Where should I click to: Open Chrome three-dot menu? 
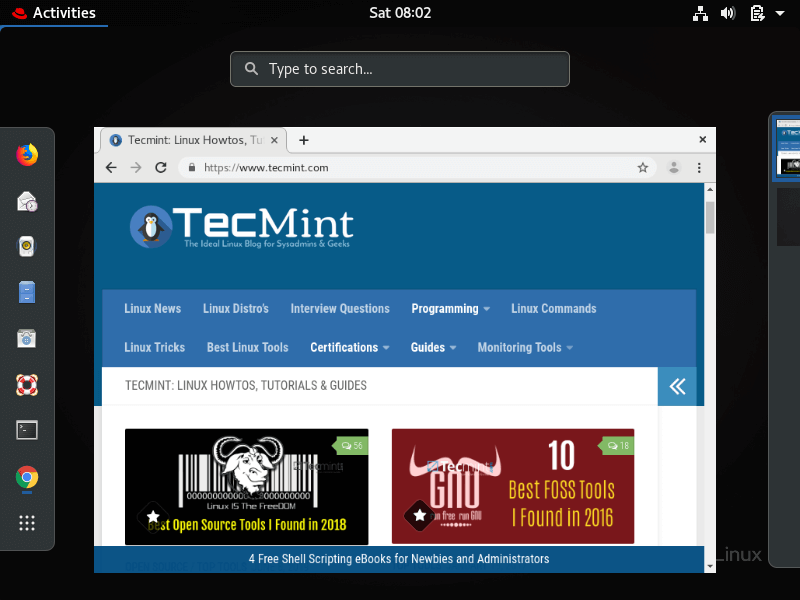point(699,167)
